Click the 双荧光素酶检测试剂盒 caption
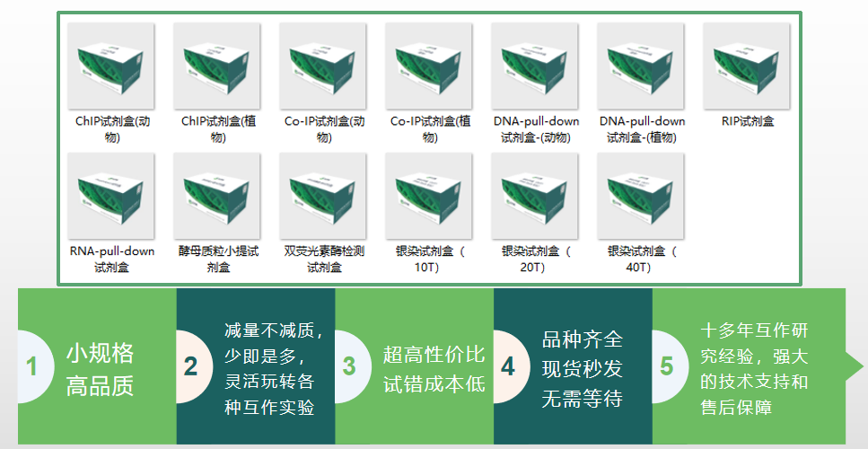The image size is (868, 449). point(324,260)
